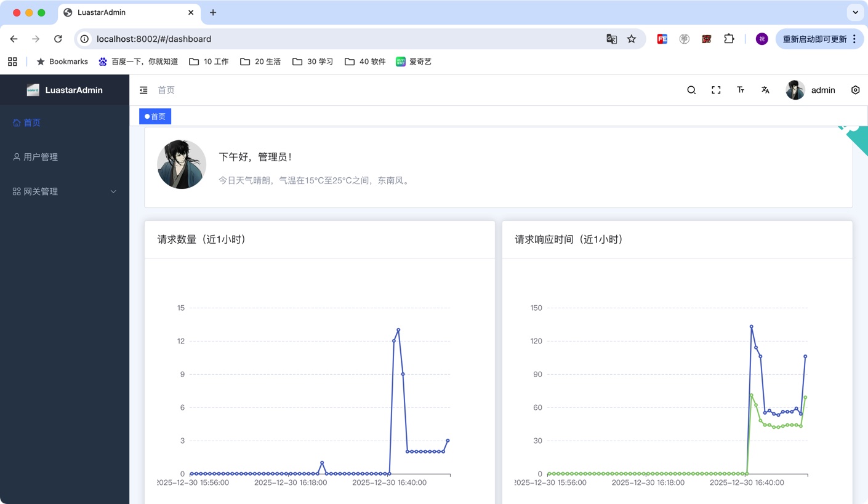868x504 pixels.
Task: Open the apps grid in bookmarks bar
Action: click(12, 62)
